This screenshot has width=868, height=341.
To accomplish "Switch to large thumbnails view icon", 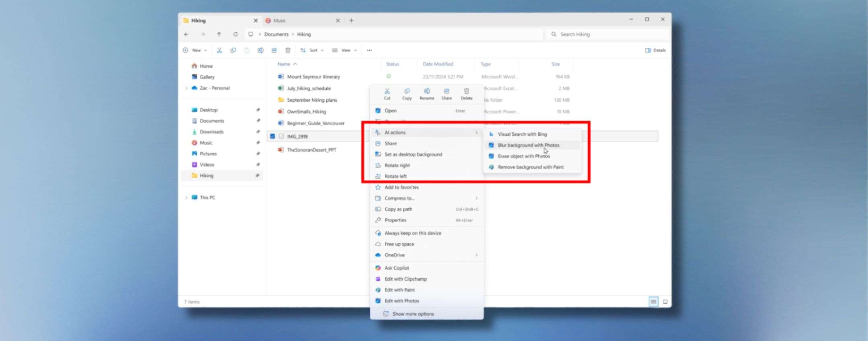I will 665,302.
